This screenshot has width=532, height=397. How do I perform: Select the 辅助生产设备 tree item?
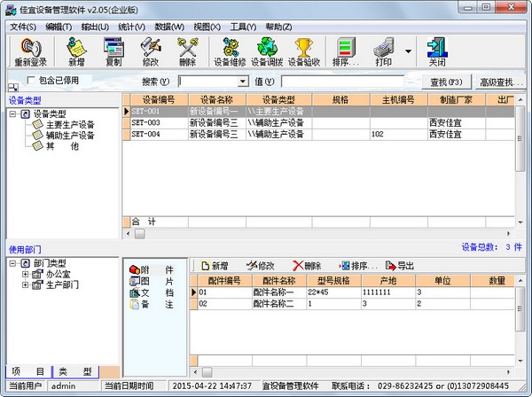70,135
